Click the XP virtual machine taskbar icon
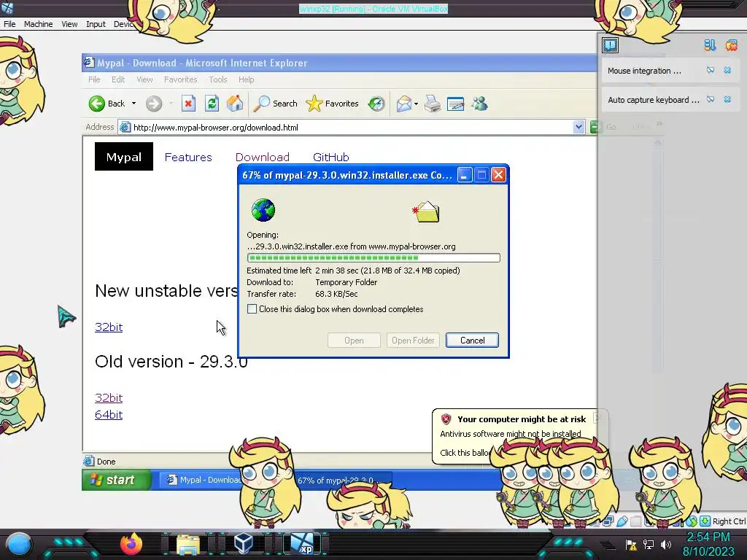 302,543
